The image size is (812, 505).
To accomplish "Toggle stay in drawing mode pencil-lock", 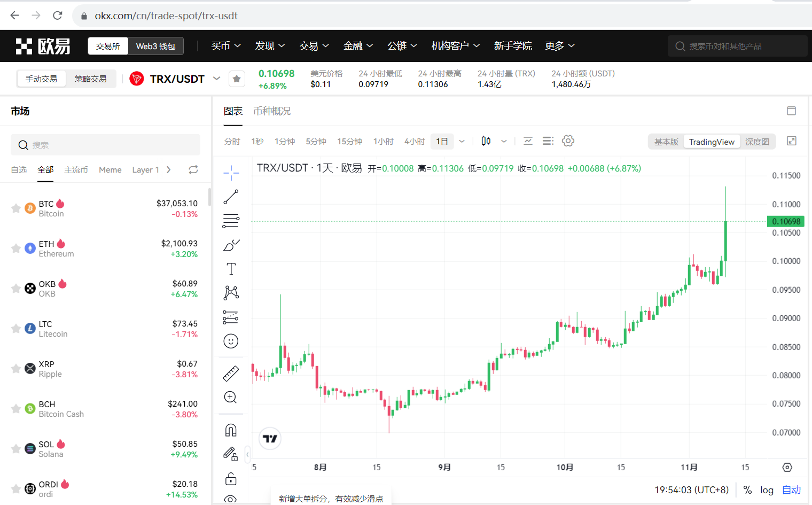I will pyautogui.click(x=231, y=454).
